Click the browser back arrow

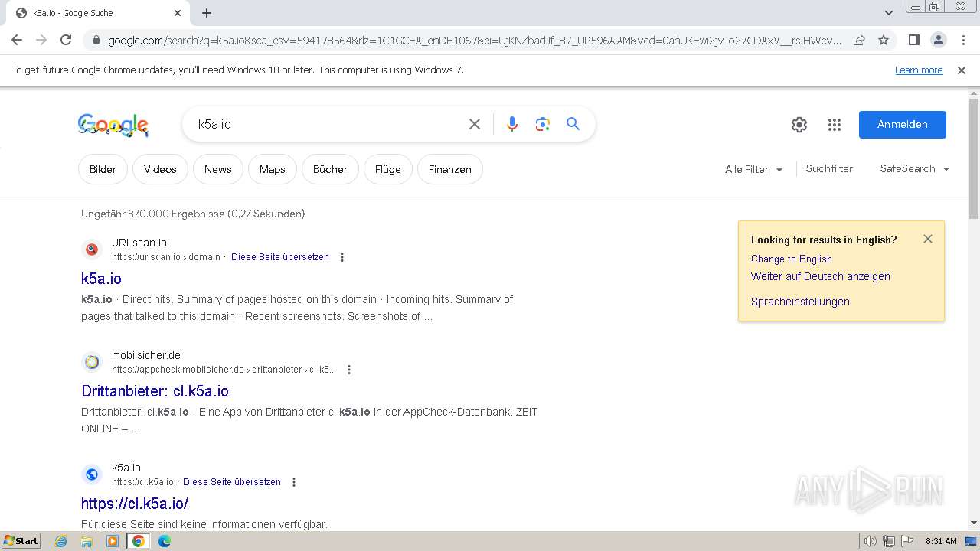[17, 40]
